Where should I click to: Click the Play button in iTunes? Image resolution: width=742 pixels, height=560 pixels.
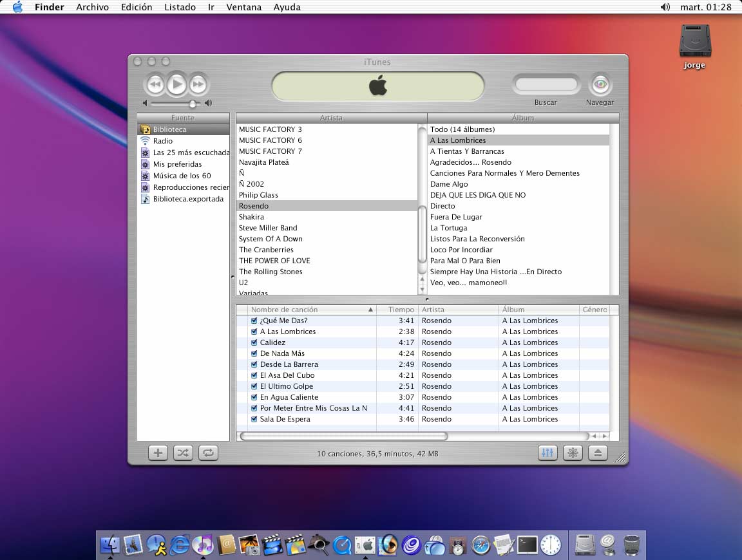point(176,84)
